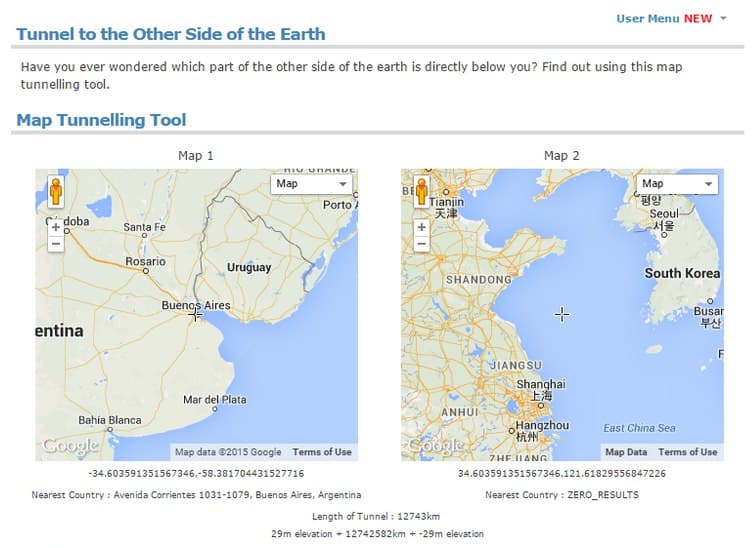Image resolution: width=754 pixels, height=548 pixels.
Task: Click the crosshair marker in Map 2 sea
Action: [x=562, y=314]
